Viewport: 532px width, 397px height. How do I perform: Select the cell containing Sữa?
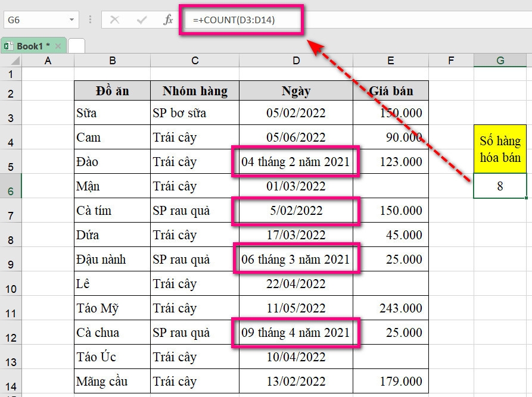click(111, 113)
